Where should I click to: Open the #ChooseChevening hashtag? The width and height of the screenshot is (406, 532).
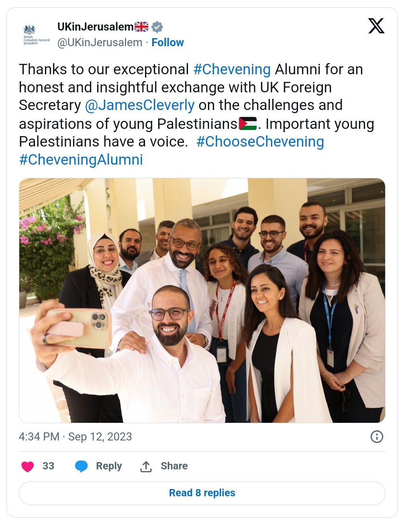pos(260,142)
